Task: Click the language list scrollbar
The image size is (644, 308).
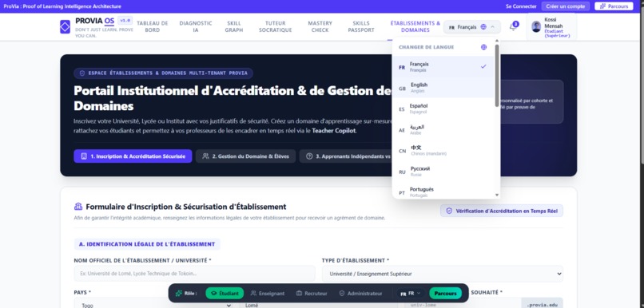Action: coord(497,76)
